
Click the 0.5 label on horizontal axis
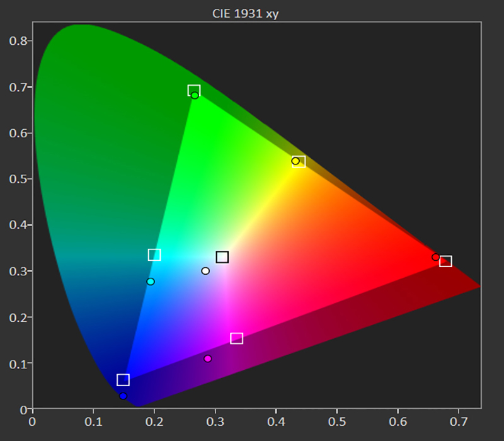click(x=337, y=421)
